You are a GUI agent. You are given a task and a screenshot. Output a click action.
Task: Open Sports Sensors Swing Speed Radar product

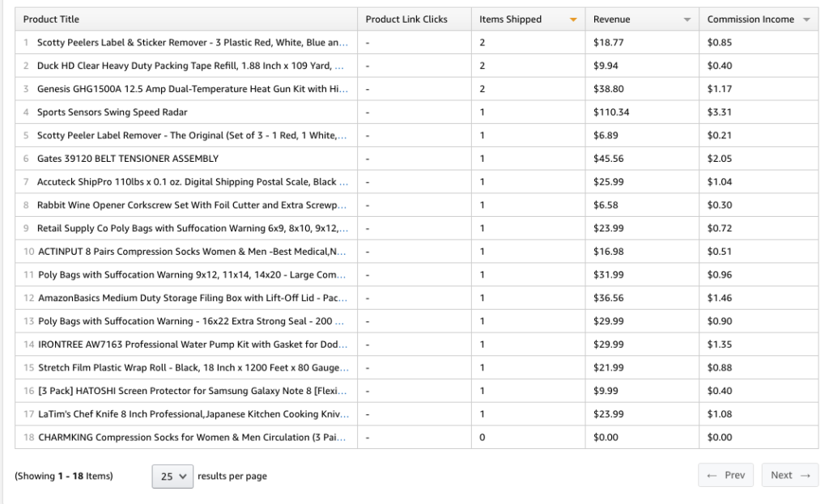pyautogui.click(x=112, y=112)
